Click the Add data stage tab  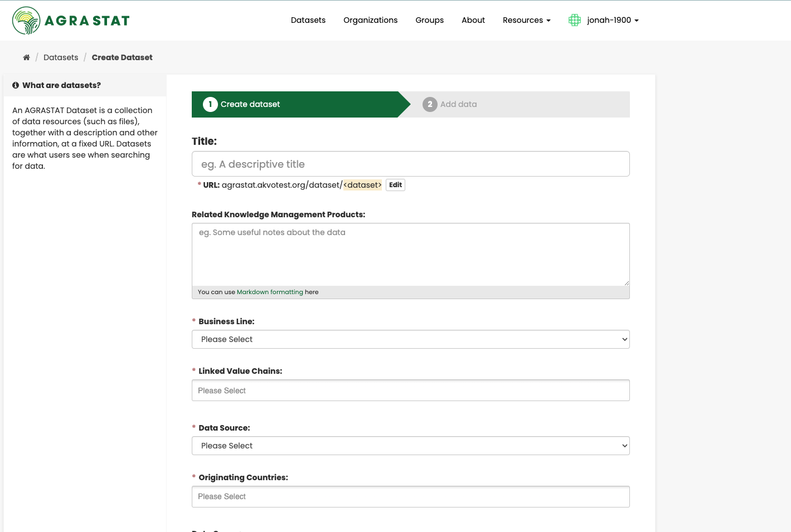[x=520, y=104]
